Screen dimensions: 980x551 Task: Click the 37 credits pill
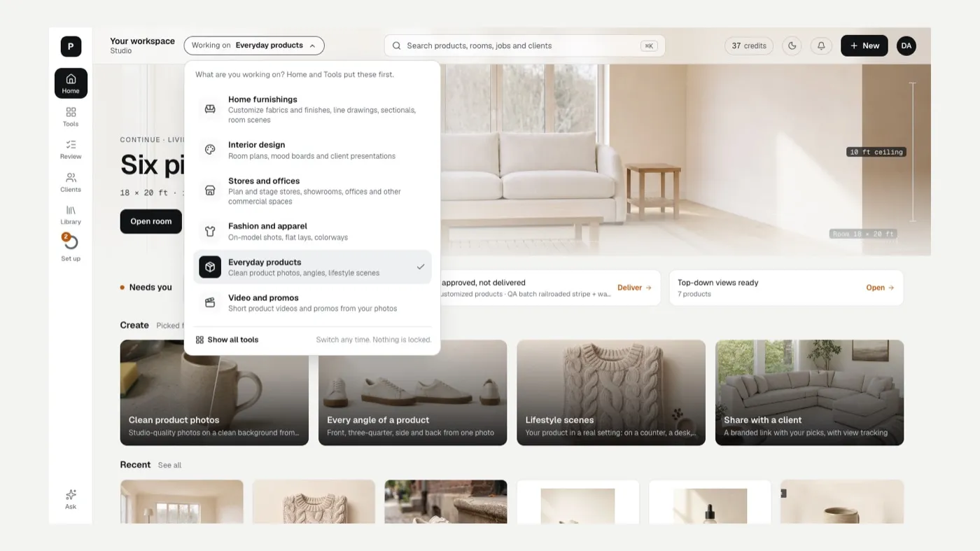749,46
